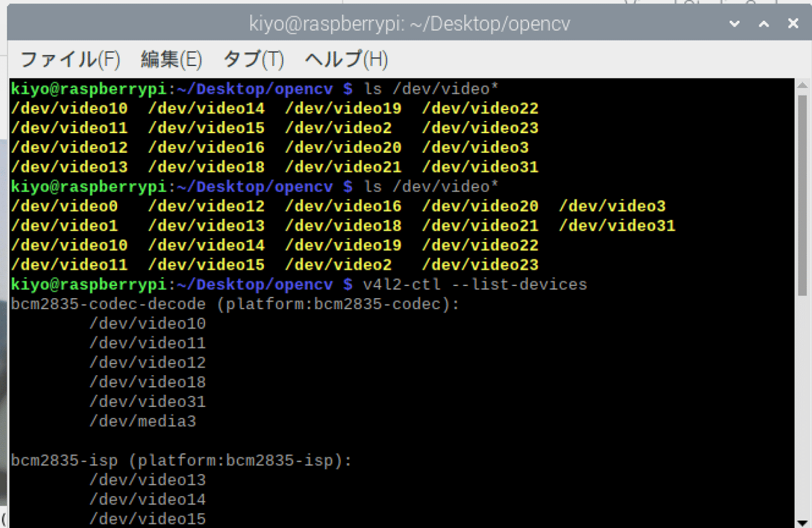The image size is (812, 528).
Task: Open the 編集(E) menu
Action: 171,59
